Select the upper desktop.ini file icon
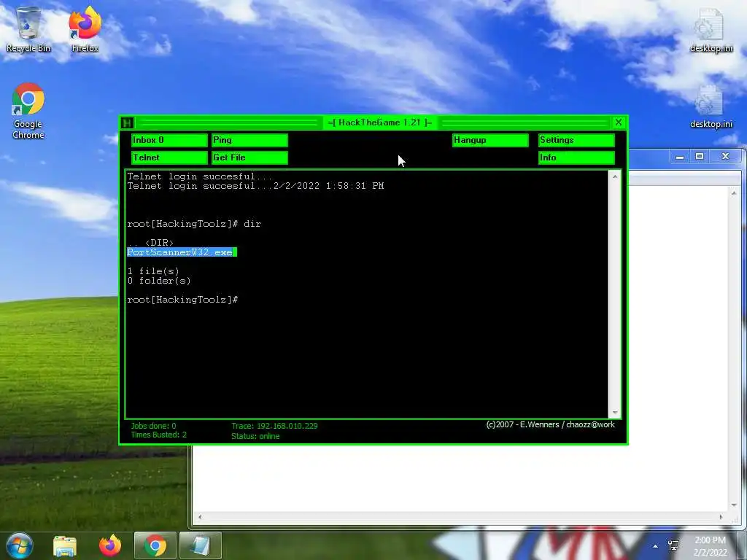The width and height of the screenshot is (747, 560). (x=711, y=29)
